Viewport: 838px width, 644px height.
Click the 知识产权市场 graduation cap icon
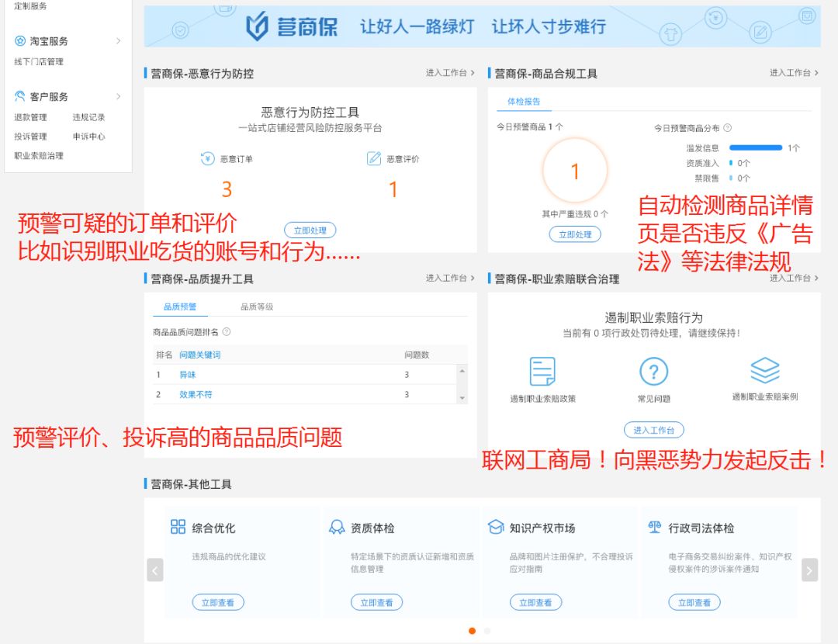pyautogui.click(x=496, y=527)
